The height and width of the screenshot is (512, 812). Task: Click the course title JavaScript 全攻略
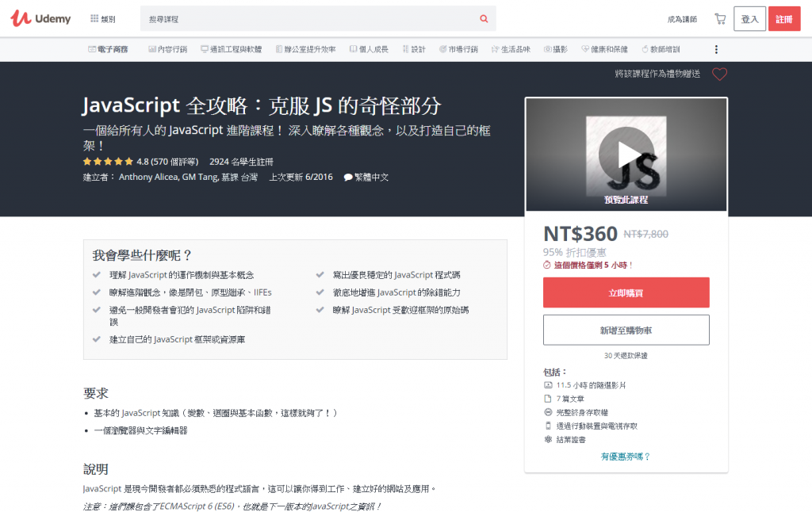(262, 106)
